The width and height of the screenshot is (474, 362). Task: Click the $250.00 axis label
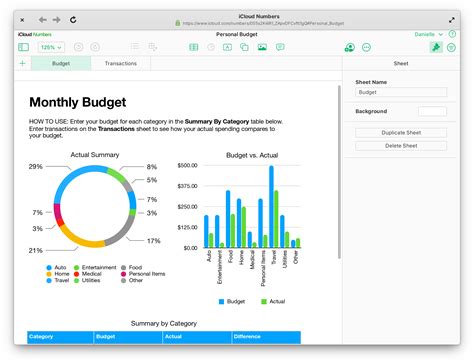pos(188,207)
